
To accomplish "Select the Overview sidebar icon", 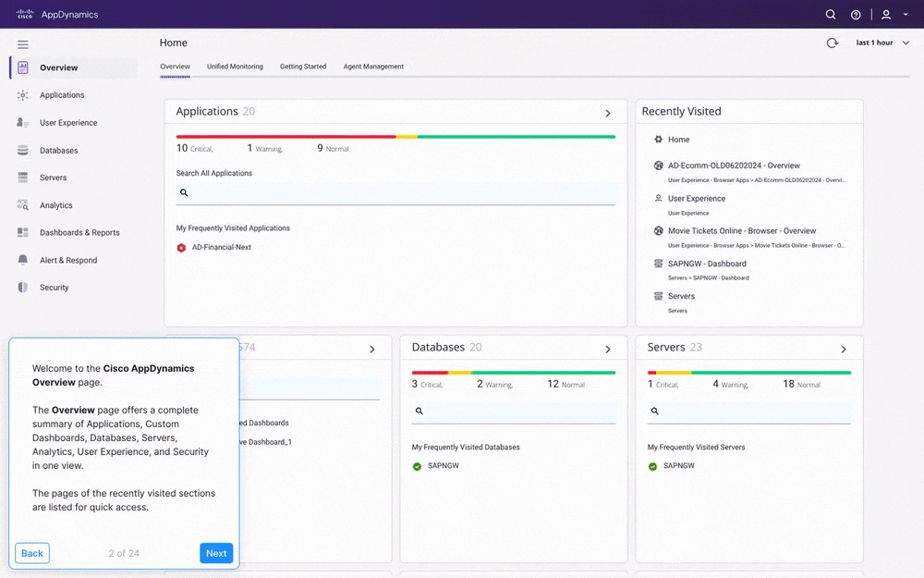I will [x=23, y=68].
